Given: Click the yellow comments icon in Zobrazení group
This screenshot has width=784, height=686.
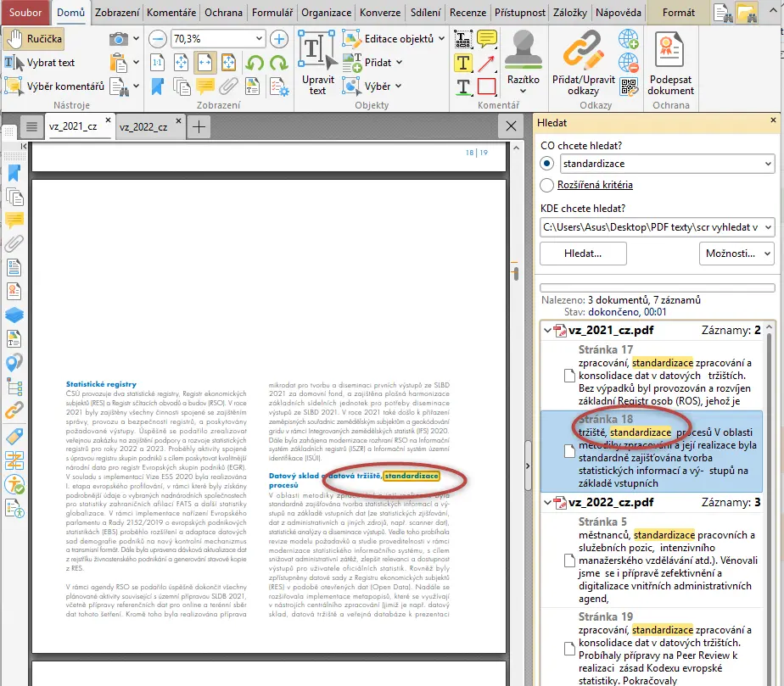Looking at the screenshot, I should (205, 86).
